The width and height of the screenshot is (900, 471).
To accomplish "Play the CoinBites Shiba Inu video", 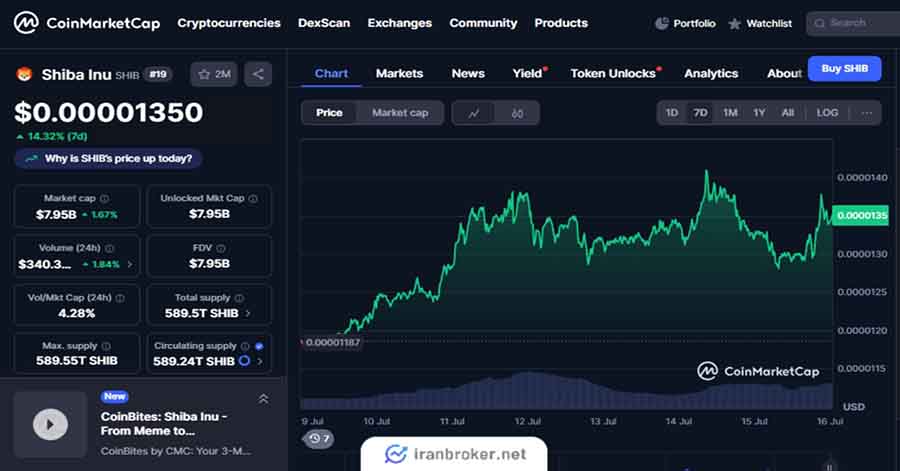I will click(x=50, y=425).
